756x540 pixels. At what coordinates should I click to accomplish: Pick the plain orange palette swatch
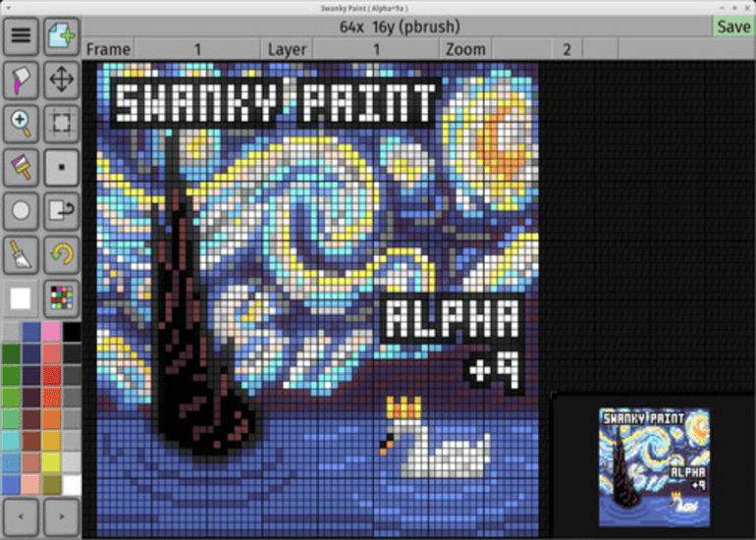click(51, 419)
